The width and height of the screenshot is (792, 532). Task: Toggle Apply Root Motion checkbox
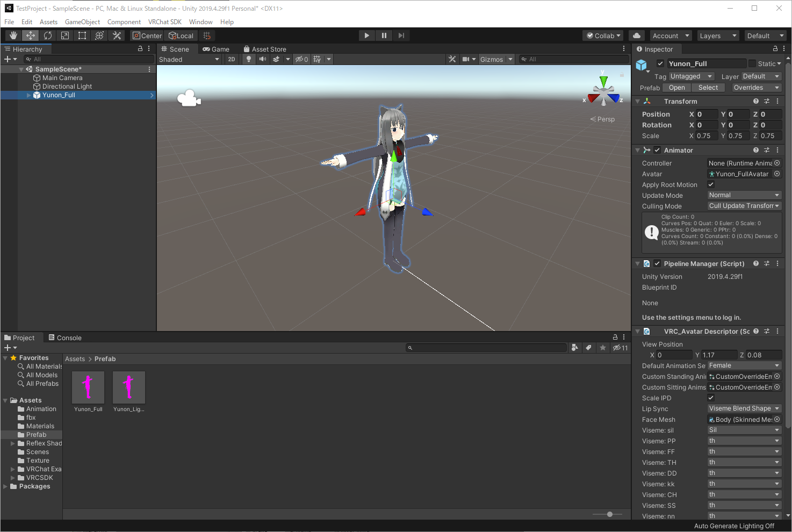point(711,184)
